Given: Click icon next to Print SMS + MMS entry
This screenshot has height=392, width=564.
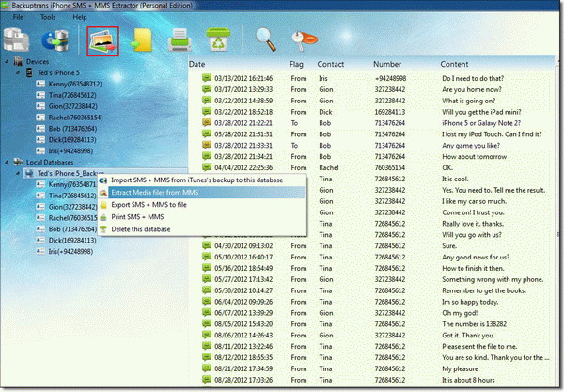Looking at the screenshot, I should pos(103,217).
